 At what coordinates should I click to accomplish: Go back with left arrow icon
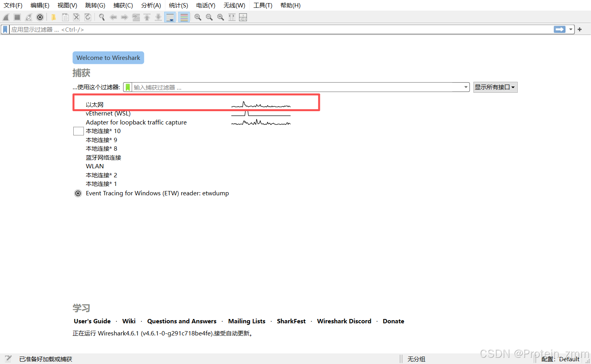(x=113, y=17)
